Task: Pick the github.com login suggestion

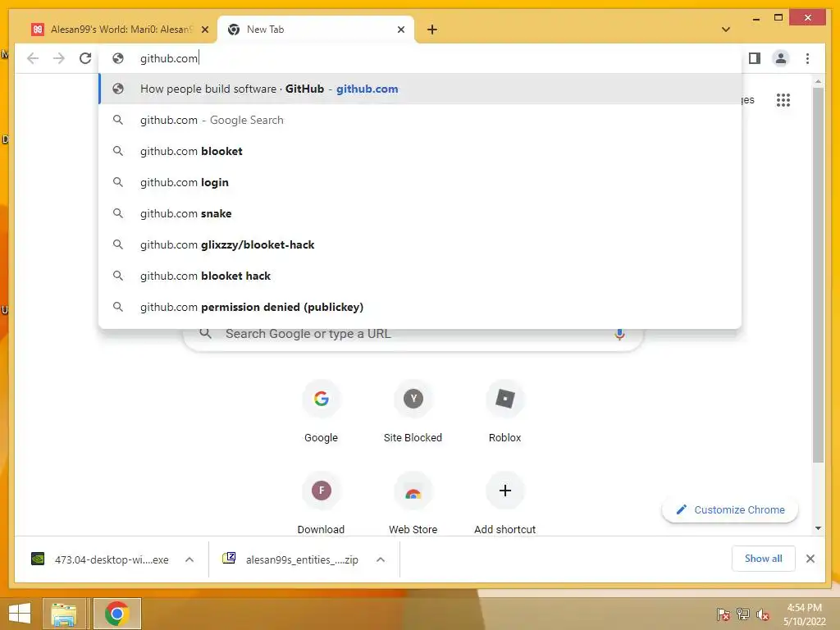Action: (421, 182)
